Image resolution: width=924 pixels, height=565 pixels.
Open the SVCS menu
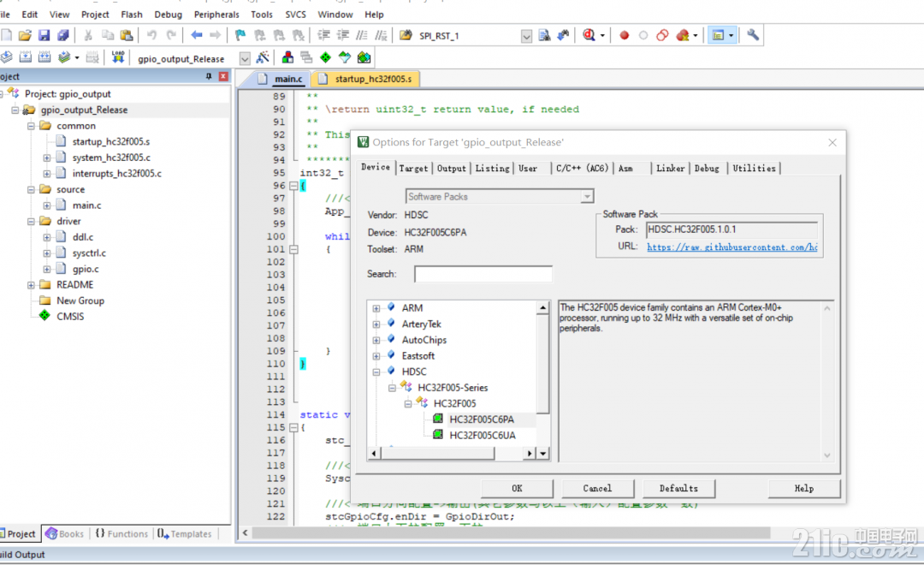point(295,15)
